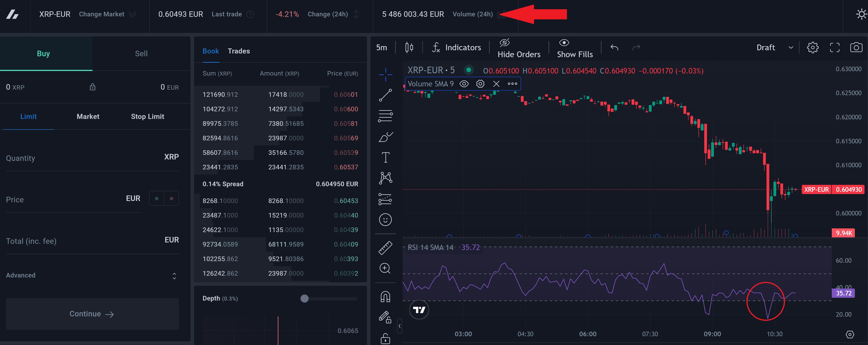The height and width of the screenshot is (345, 868).
Task: Select the Measure ruler tool
Action: (385, 248)
